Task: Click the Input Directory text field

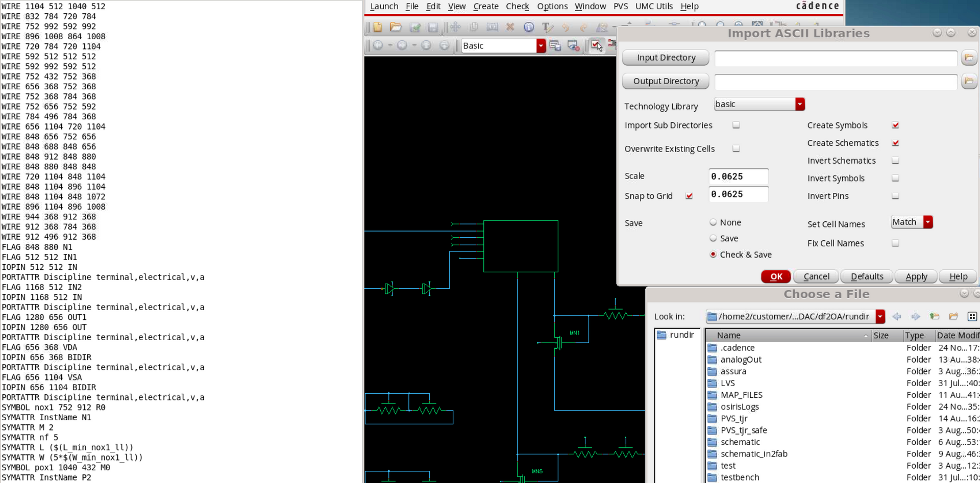Action: 836,58
